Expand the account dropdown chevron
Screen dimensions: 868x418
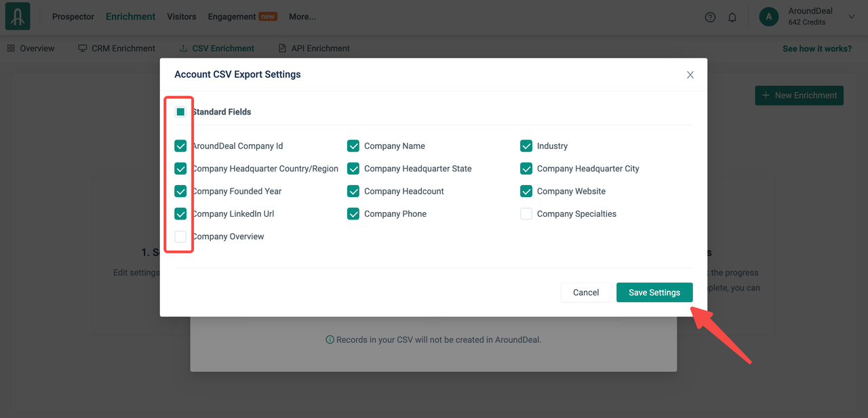[x=852, y=17]
